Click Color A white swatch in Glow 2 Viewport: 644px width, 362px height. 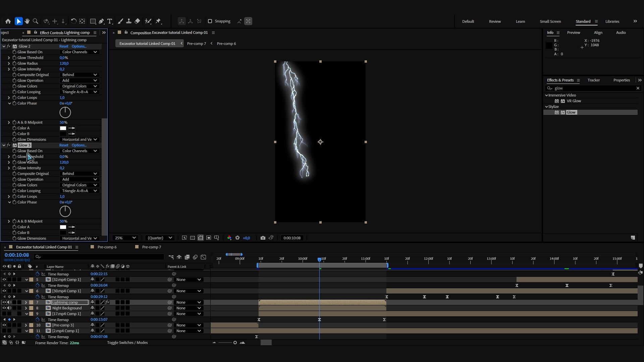pyautogui.click(x=63, y=128)
